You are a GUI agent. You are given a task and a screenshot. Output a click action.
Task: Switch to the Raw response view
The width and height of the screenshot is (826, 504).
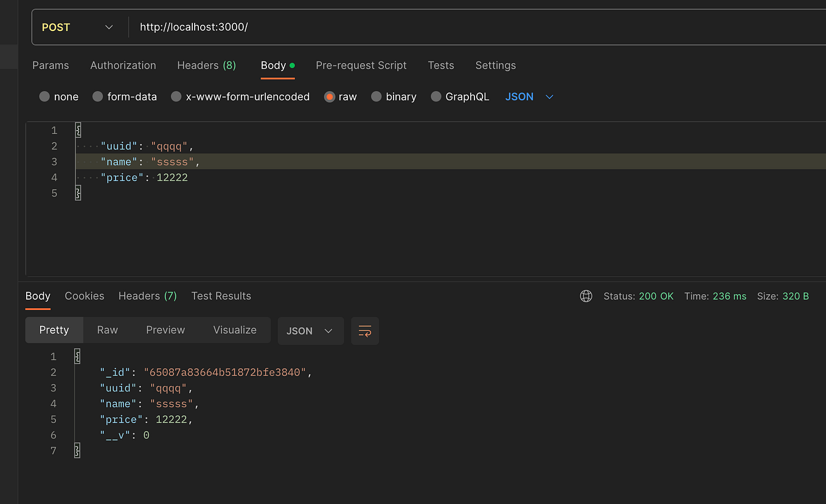pos(107,330)
